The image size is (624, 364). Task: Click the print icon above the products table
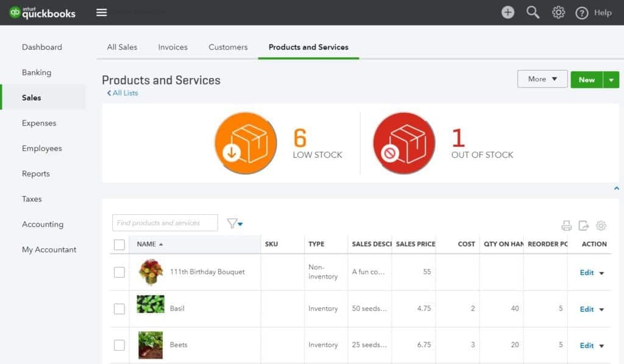pyautogui.click(x=567, y=226)
